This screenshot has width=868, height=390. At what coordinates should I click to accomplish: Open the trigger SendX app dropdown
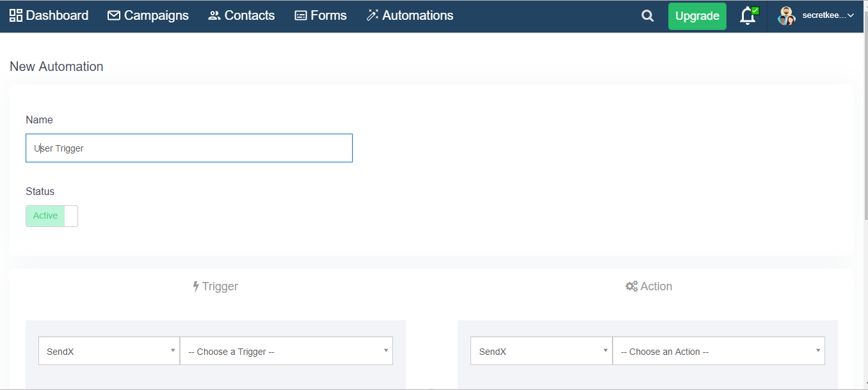[x=109, y=351]
